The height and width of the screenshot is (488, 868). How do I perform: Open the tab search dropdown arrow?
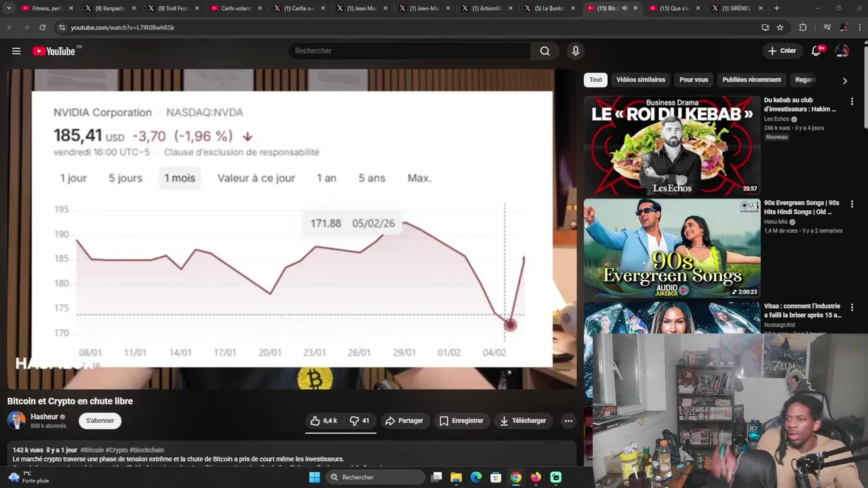(9, 8)
